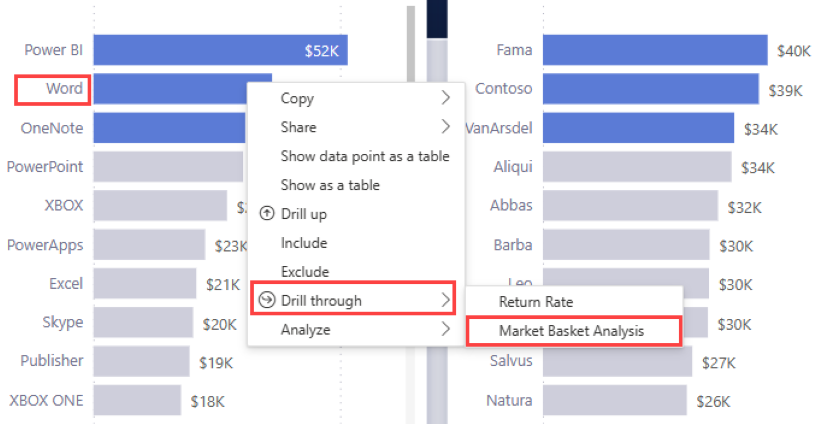
Task: Click the Drill through circular arrow icon
Action: (267, 300)
